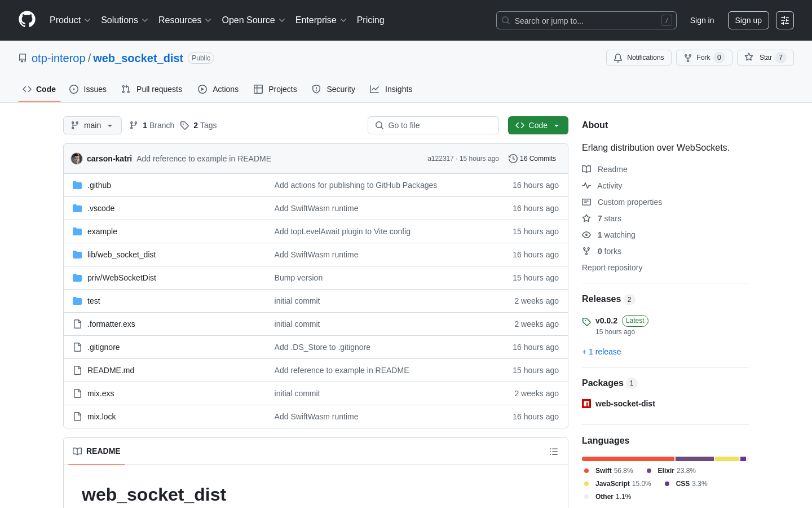Open the mix.exs file
The image size is (812, 508).
coord(100,393)
